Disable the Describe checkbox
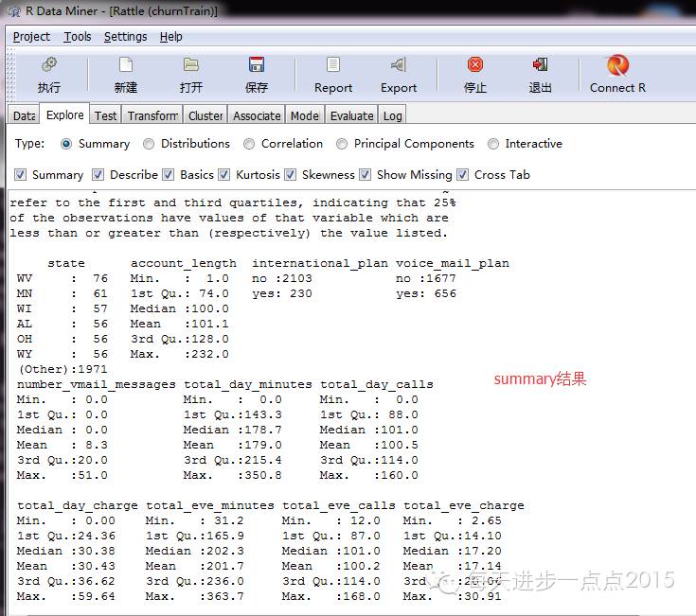The height and width of the screenshot is (616, 696). tap(98, 175)
